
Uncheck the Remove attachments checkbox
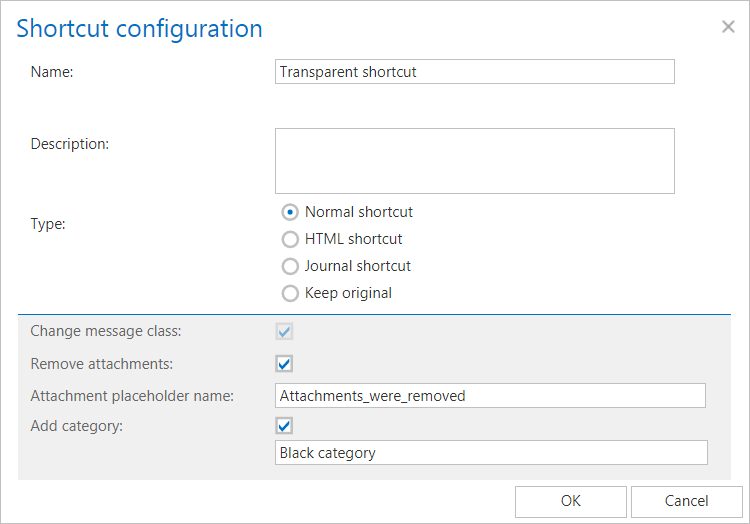tap(285, 363)
